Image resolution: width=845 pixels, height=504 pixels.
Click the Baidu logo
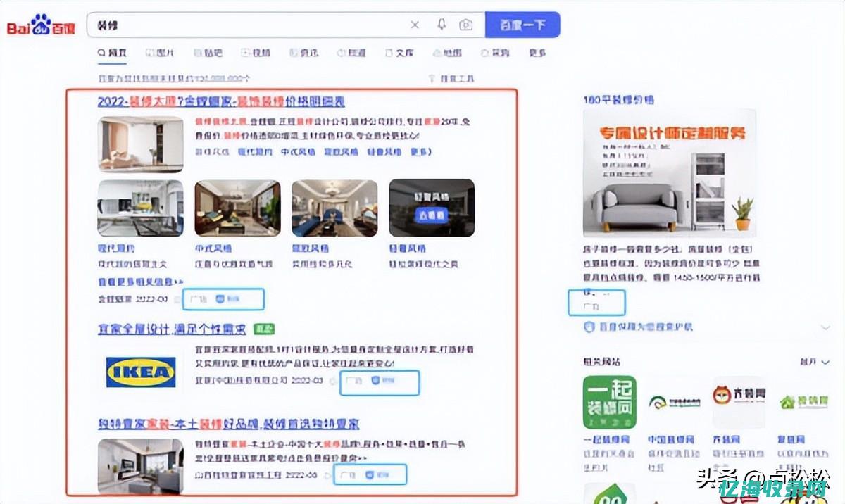click(40, 23)
